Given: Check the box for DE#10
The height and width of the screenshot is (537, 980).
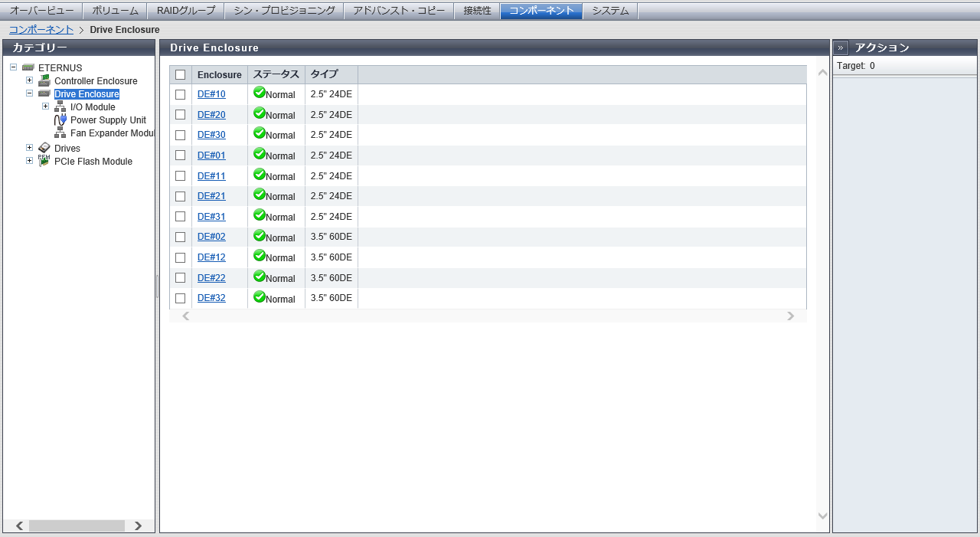Looking at the screenshot, I should pyautogui.click(x=181, y=94).
